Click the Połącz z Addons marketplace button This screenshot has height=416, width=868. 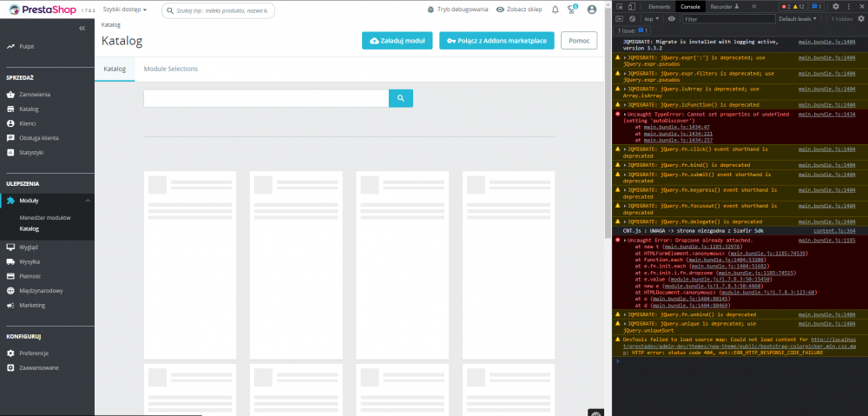click(x=496, y=41)
